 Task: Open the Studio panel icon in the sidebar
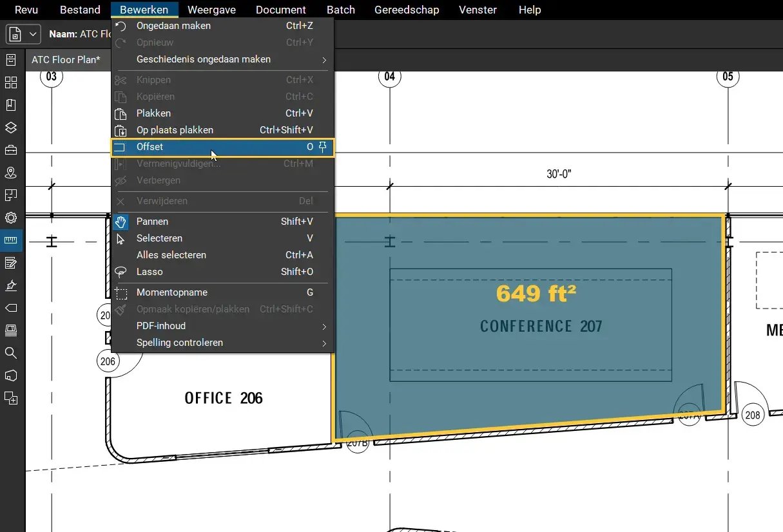(x=11, y=330)
